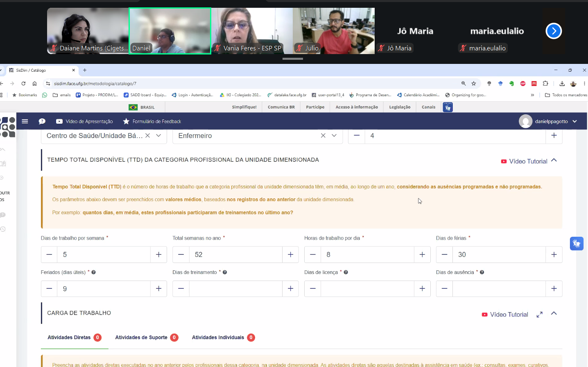Click help icon beside Dias de treinamento
The width and height of the screenshot is (588, 367).
(x=225, y=272)
